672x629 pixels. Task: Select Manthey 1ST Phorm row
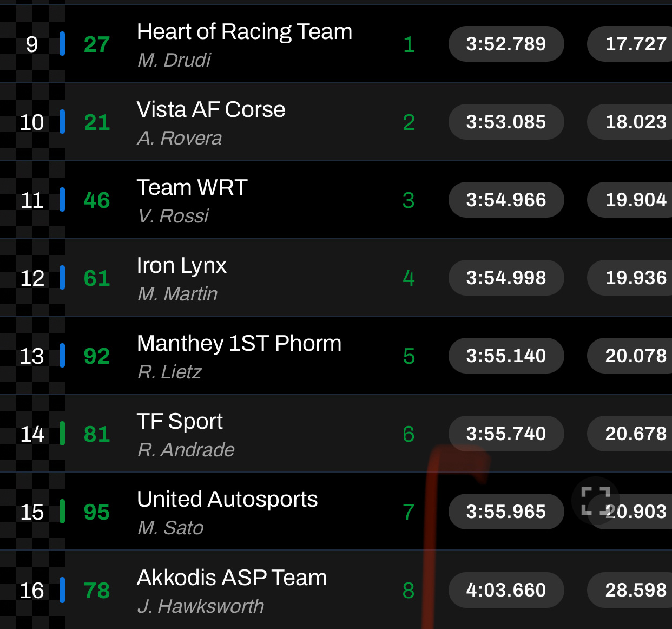pyautogui.click(x=336, y=356)
